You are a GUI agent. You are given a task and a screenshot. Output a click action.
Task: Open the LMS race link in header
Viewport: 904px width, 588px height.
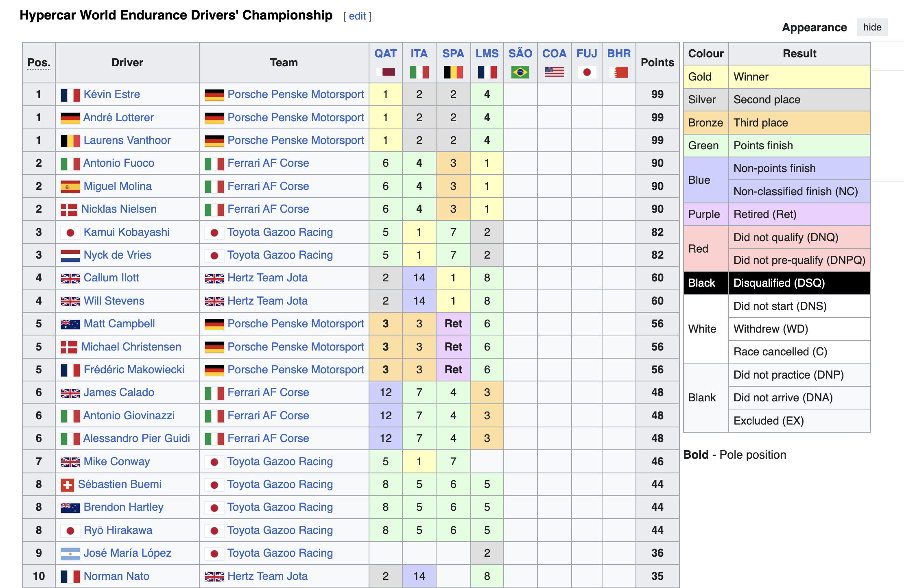click(x=487, y=54)
